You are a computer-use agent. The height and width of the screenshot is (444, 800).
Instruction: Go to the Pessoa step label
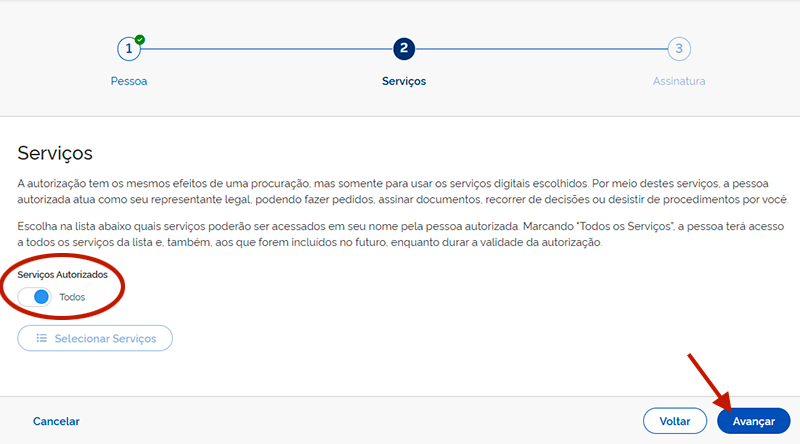point(128,81)
